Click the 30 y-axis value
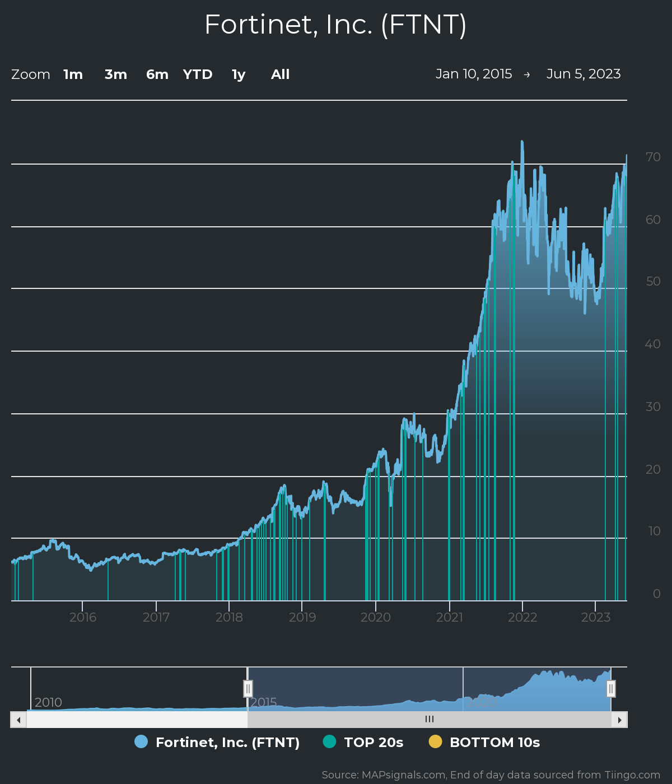Viewport: 672px width, 784px height. coord(653,407)
